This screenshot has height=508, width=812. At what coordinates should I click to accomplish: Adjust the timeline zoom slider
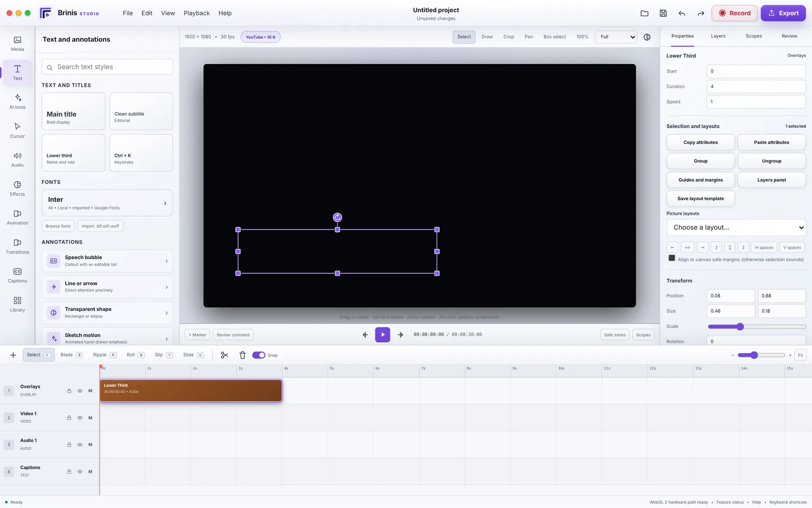click(x=761, y=355)
